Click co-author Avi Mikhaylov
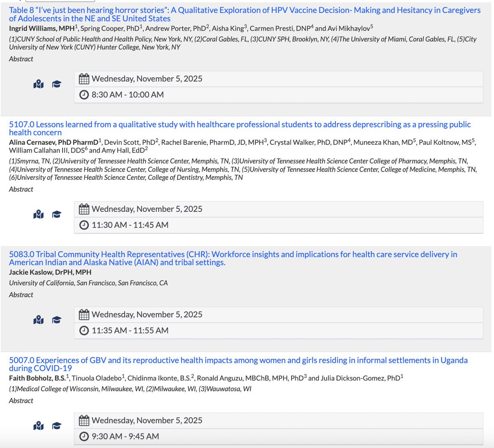Viewport: 494px width, 448px height. 349,28
